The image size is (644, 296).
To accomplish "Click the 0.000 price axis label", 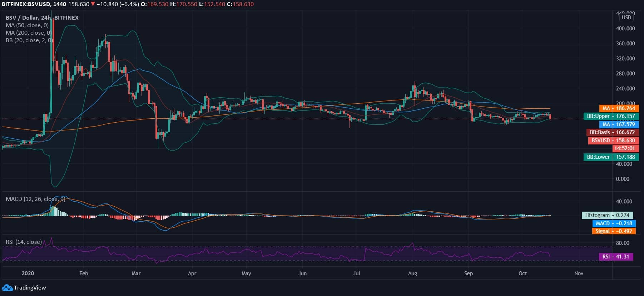I will click(x=623, y=179).
